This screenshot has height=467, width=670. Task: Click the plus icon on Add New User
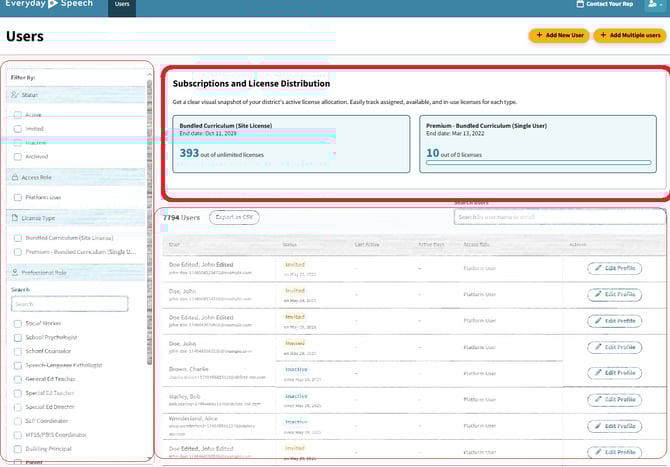pos(539,35)
